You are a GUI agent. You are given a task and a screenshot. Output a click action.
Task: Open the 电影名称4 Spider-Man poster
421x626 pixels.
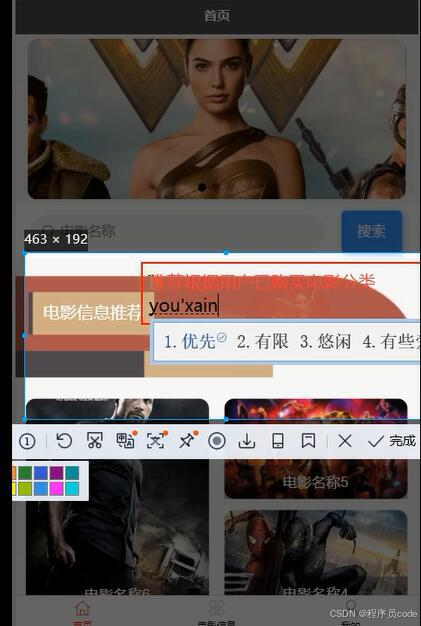click(316, 553)
